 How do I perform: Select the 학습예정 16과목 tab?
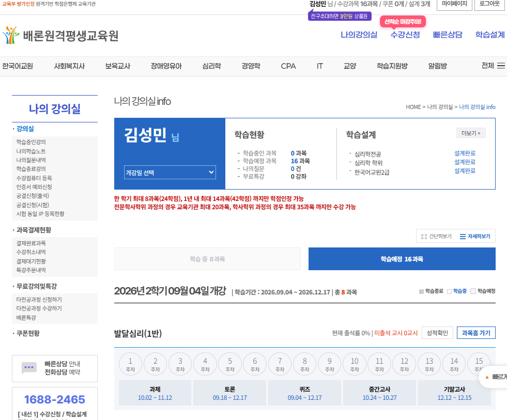point(402,259)
